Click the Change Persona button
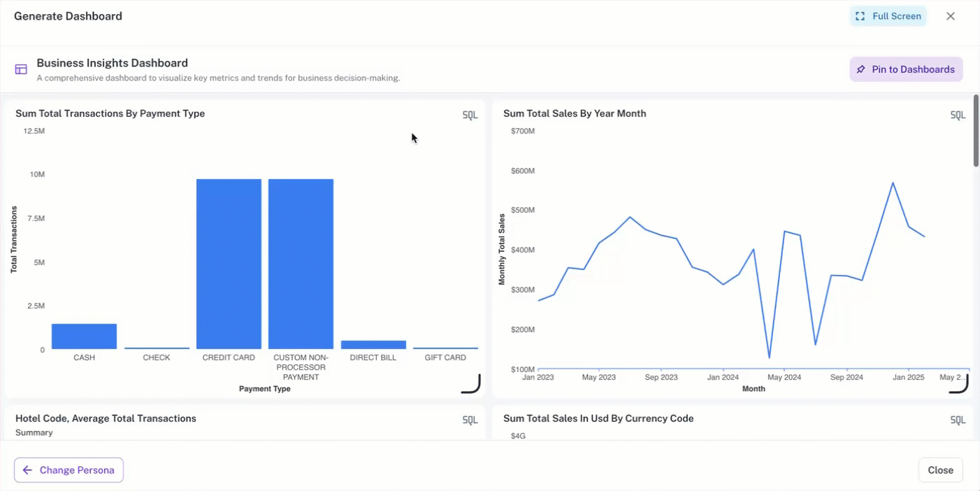The image size is (980, 491). pos(69,470)
